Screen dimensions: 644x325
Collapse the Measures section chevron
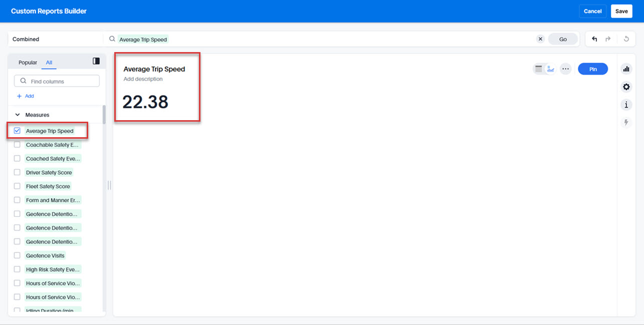coord(18,115)
